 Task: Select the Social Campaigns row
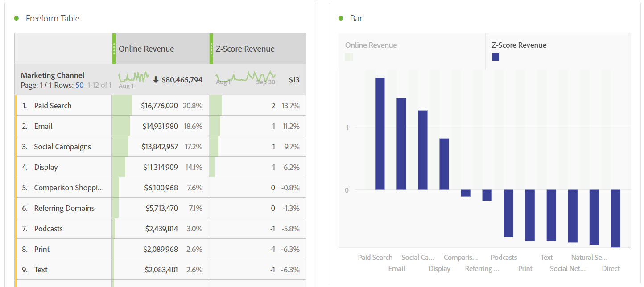point(62,147)
